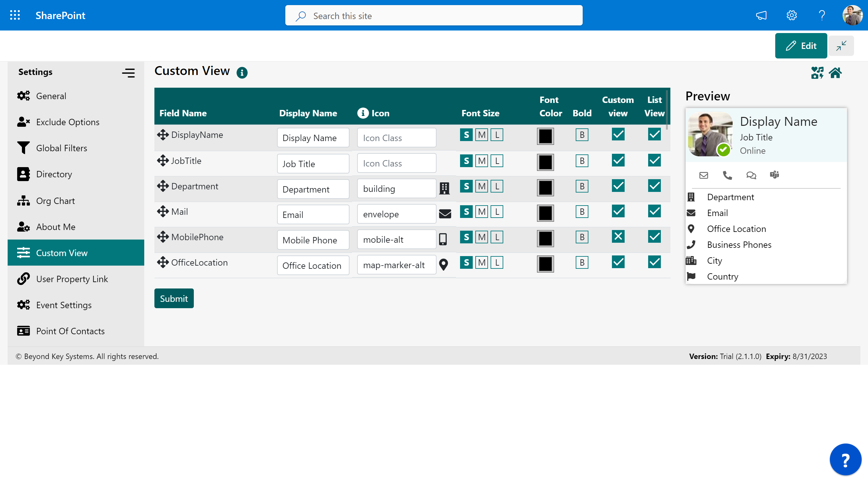This screenshot has height=488, width=868.
Task: Click the About Me settings icon
Action: [23, 227]
